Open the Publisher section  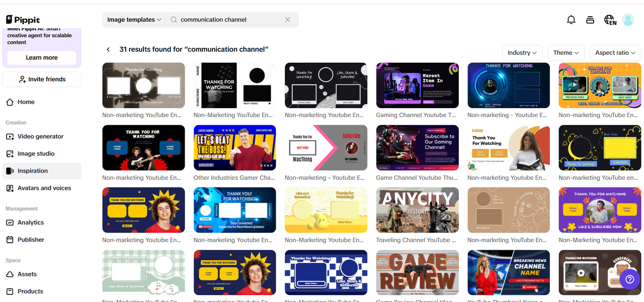(x=31, y=239)
